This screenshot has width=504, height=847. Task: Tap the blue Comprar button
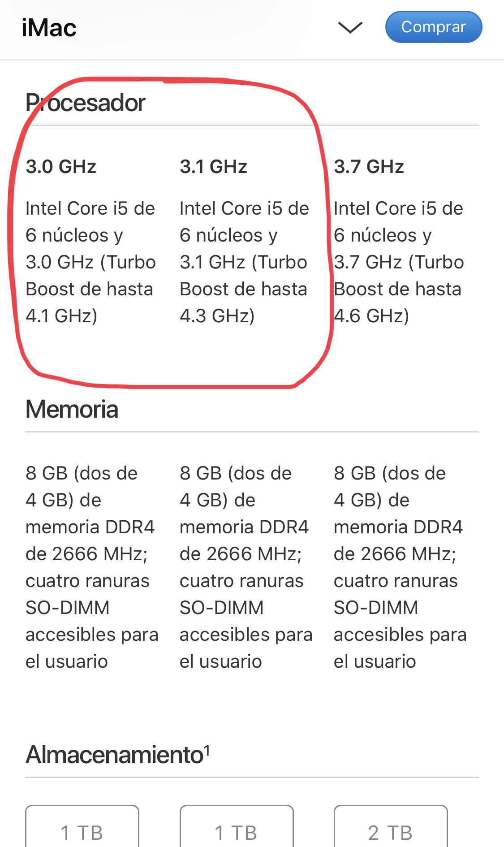434,27
